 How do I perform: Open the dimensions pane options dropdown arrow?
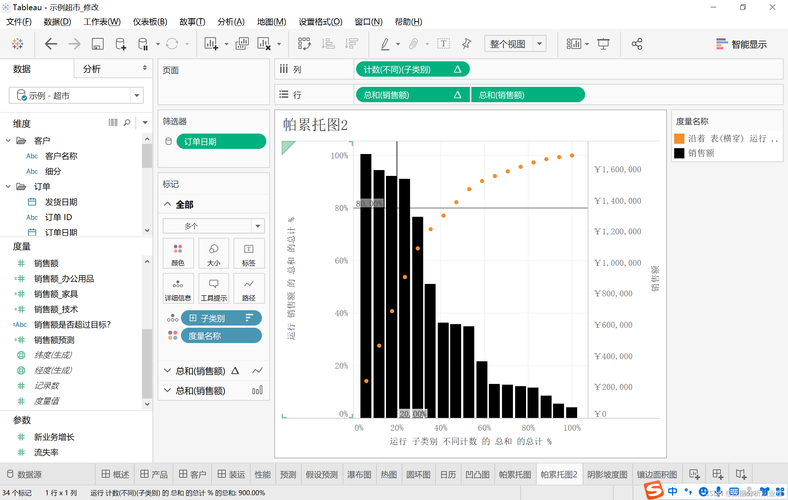click(x=145, y=122)
